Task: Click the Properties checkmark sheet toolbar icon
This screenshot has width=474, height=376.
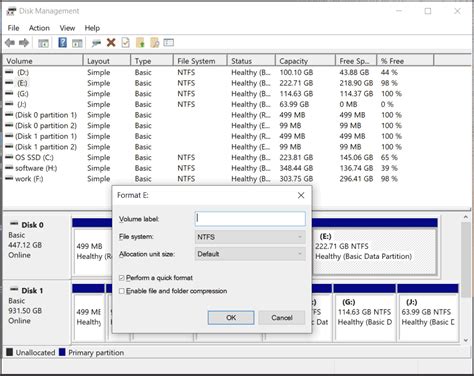Action: [x=125, y=43]
